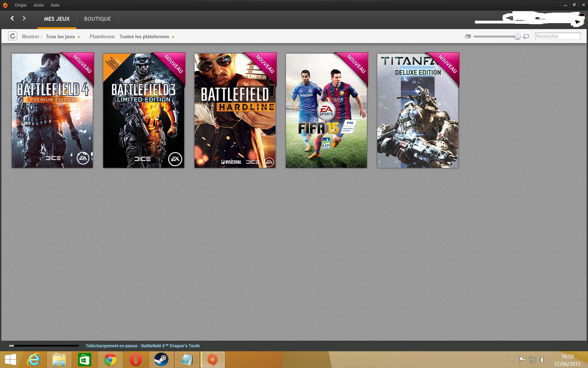The image size is (588, 368).
Task: Click the small thumbnails size icon
Action: click(468, 36)
